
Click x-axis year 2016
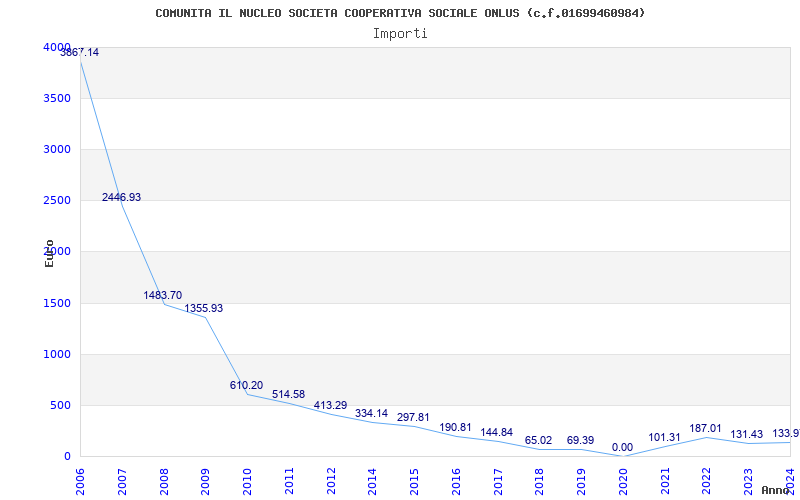tap(456, 482)
